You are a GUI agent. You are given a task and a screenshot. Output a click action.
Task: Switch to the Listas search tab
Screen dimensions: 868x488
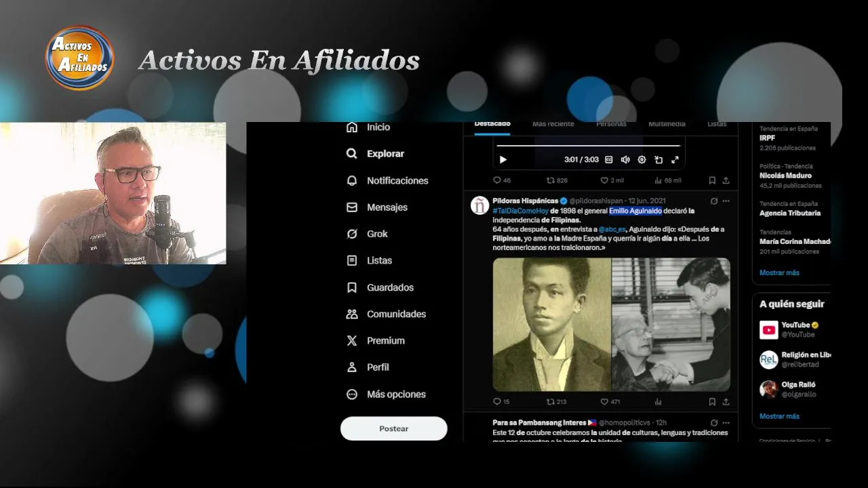pos(717,125)
